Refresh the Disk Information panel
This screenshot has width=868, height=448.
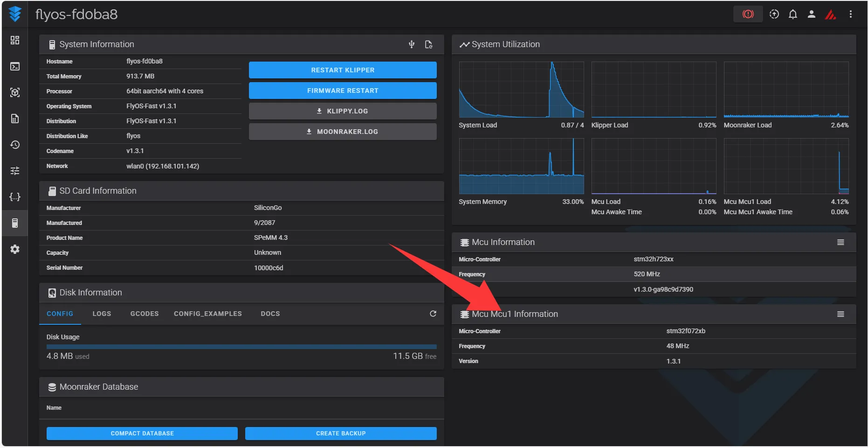(433, 314)
